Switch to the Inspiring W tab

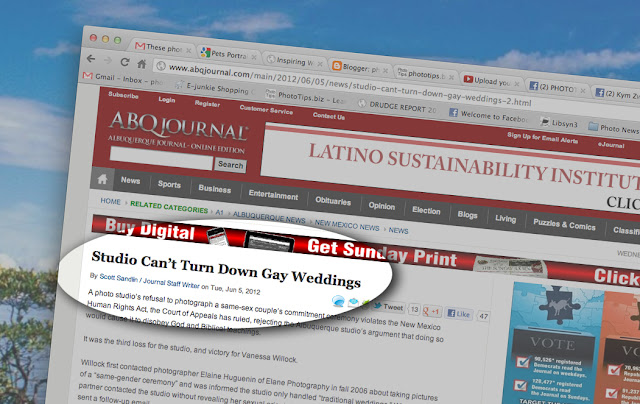[x=293, y=61]
